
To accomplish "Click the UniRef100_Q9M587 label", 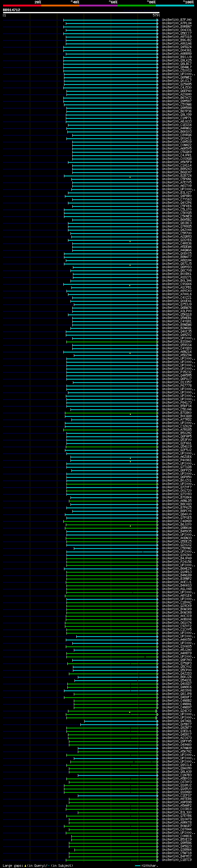I will tap(176, 101).
